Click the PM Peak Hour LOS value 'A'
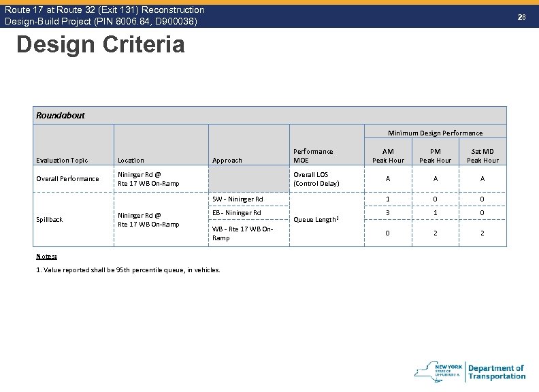 tap(436, 179)
